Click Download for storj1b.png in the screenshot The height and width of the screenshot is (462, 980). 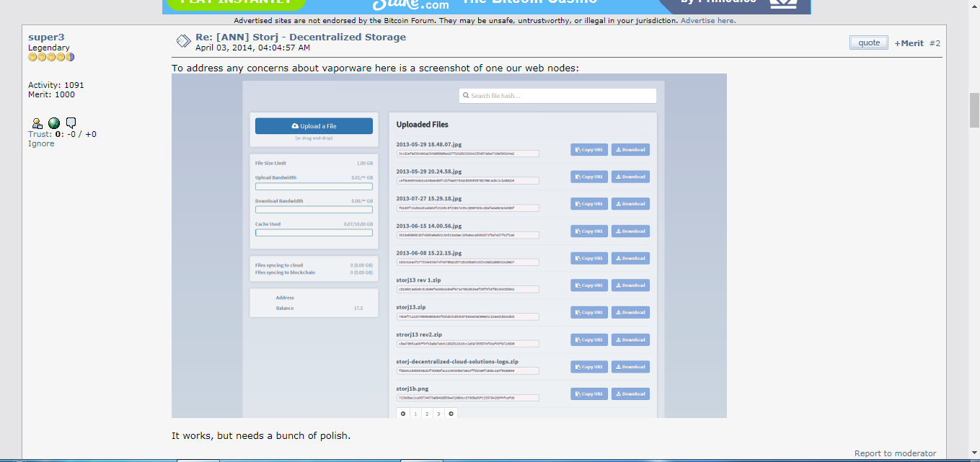coord(630,394)
